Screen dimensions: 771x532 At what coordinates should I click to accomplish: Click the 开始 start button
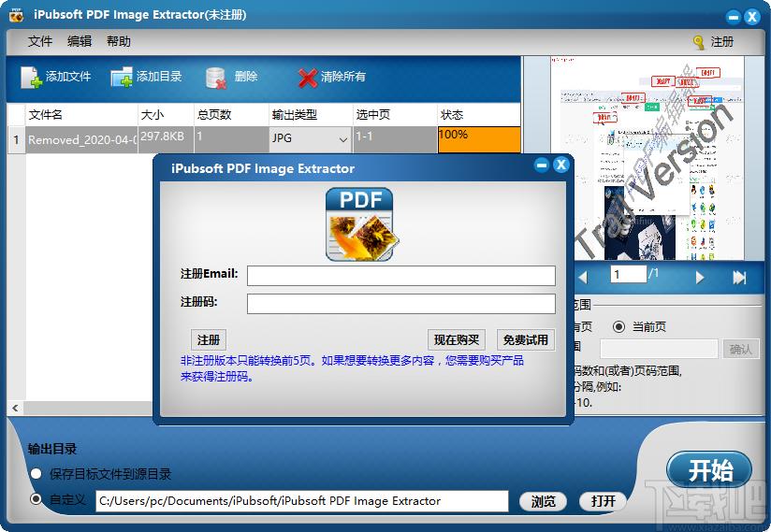[x=709, y=470]
